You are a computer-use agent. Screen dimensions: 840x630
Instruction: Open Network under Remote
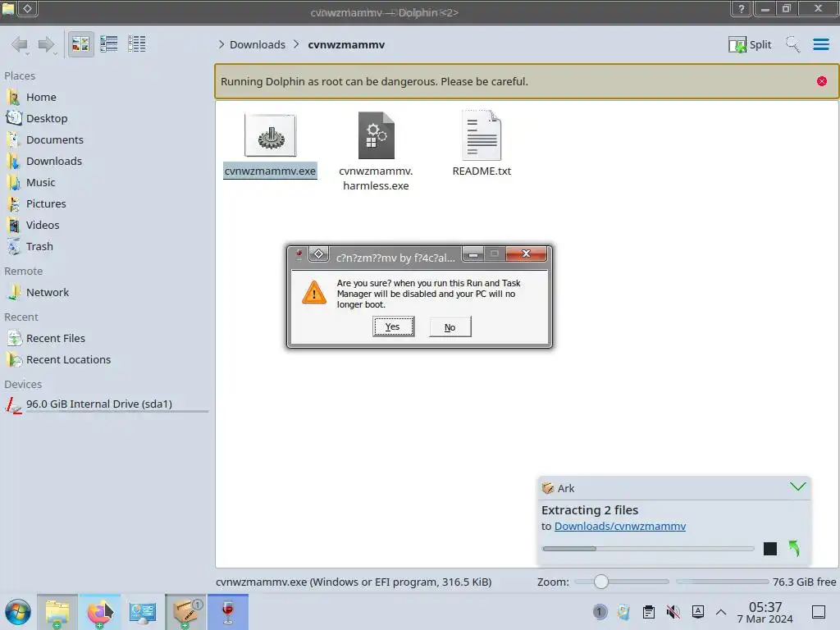(47, 293)
